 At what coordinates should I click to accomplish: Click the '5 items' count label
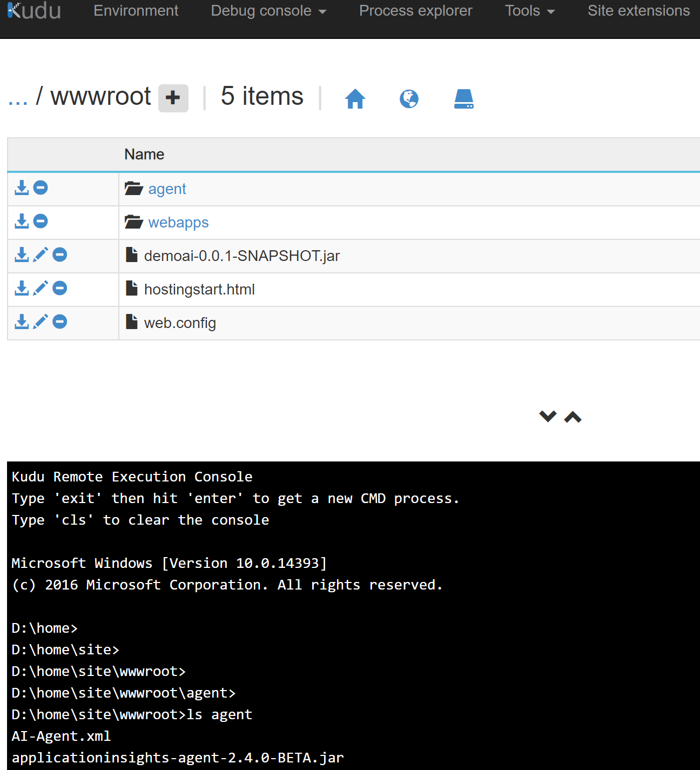point(262,96)
